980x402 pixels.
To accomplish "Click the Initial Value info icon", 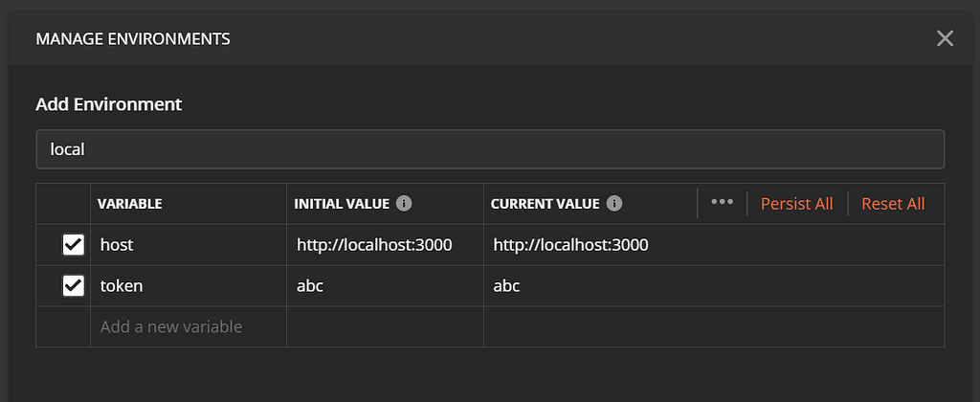I will pos(404,204).
